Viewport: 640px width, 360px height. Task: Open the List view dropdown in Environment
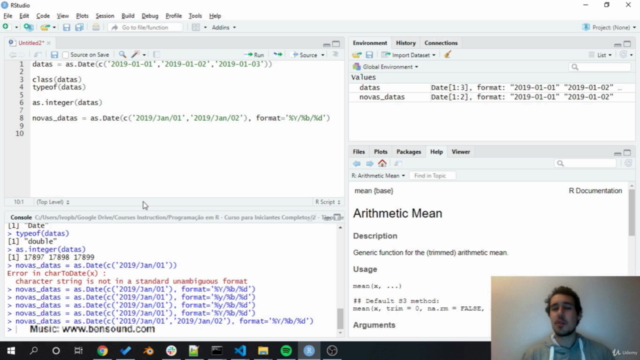click(x=600, y=55)
